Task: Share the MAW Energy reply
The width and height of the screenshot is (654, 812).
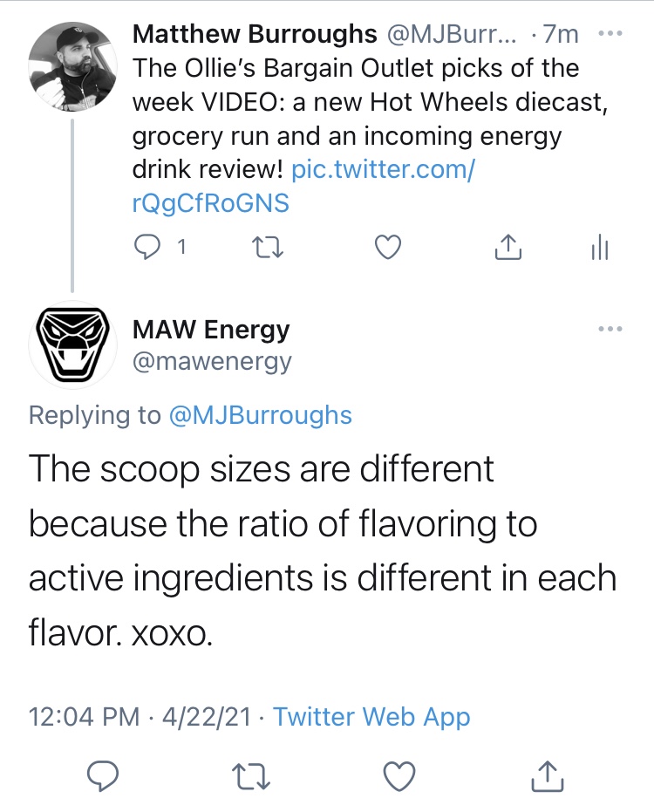Action: tap(546, 774)
